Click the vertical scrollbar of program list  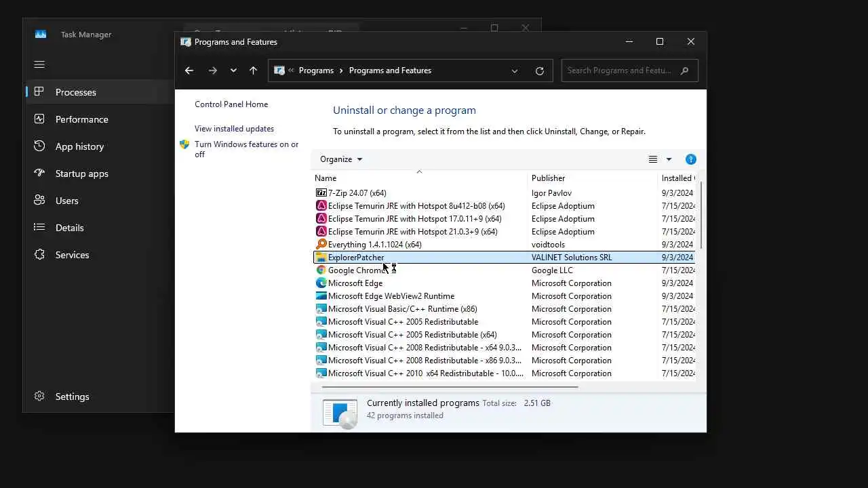pos(701,215)
